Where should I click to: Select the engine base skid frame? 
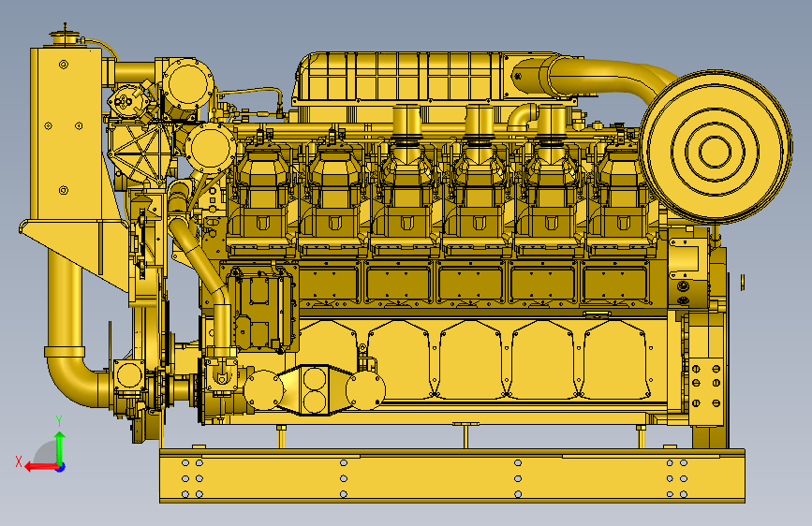coord(451,475)
